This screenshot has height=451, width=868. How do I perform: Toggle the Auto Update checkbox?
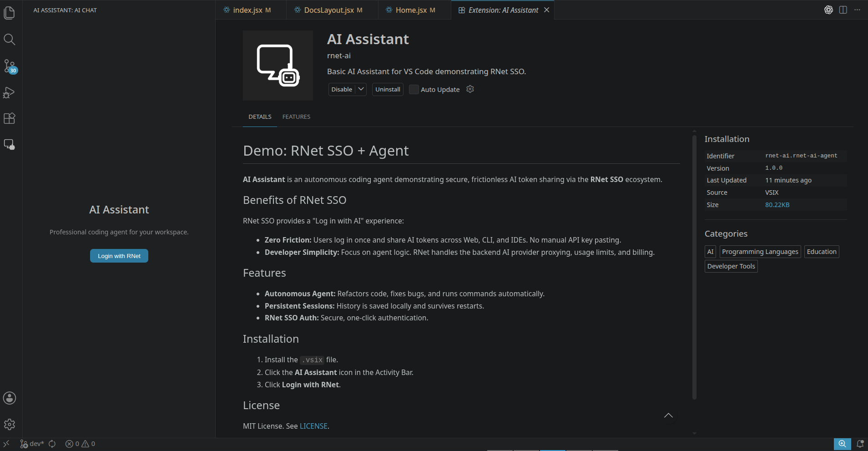pos(414,90)
